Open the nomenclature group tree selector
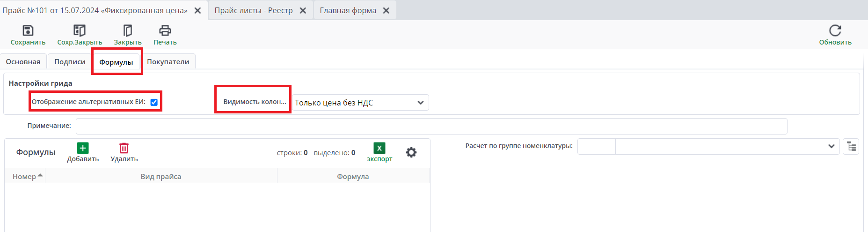Viewport: 868px width, 232px height. point(851,147)
